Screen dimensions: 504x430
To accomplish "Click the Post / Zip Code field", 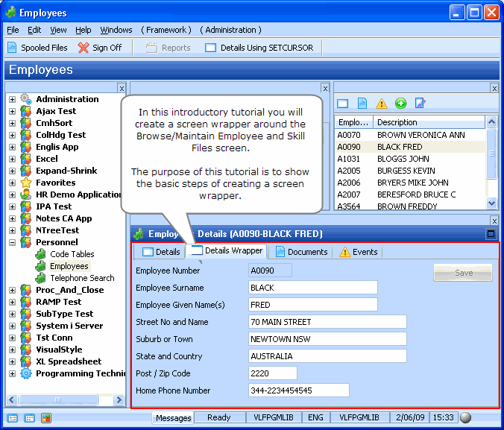I will coord(273,373).
